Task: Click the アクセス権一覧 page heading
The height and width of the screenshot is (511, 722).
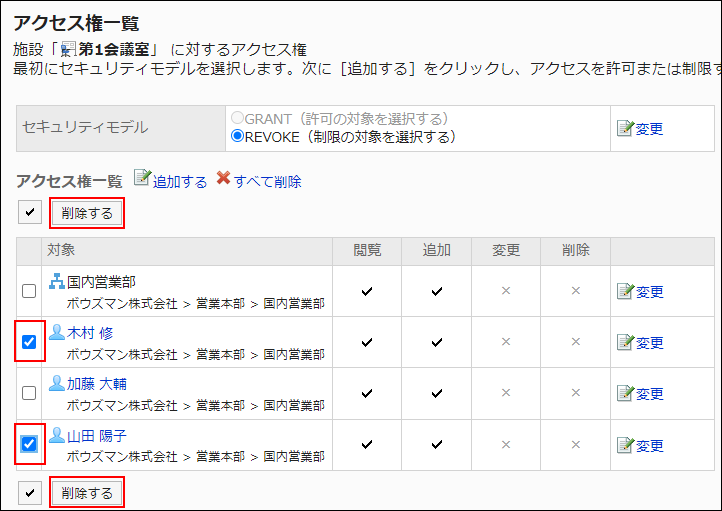Action: click(76, 23)
